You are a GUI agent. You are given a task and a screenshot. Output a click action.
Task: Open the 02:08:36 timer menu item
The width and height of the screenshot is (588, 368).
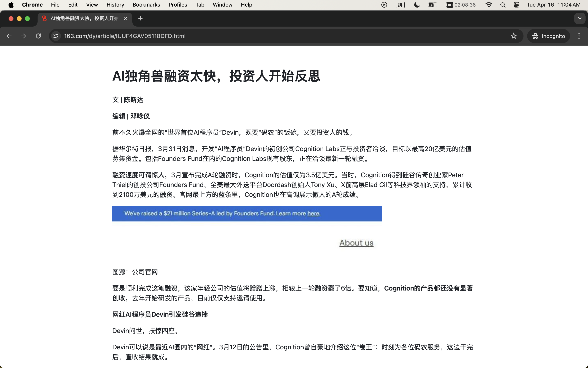[x=461, y=5]
